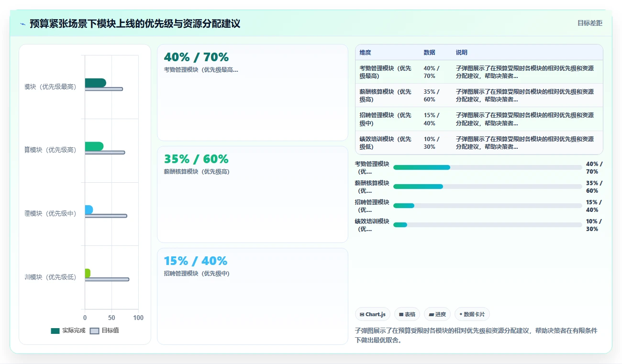622x364 pixels.
Task: Toggle the 目标值 legend series
Action: [105, 331]
